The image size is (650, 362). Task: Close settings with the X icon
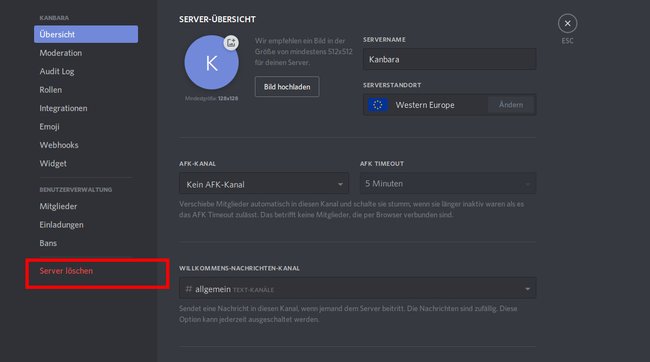click(567, 24)
